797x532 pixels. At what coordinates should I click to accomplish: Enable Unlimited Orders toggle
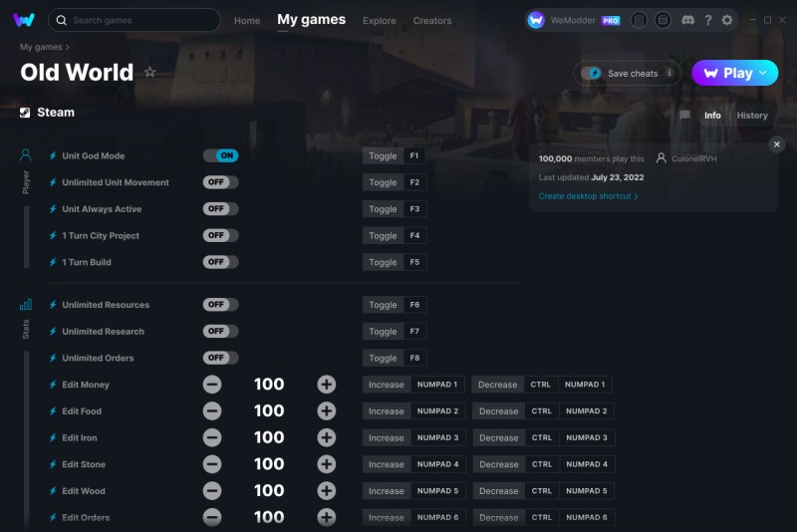click(x=220, y=358)
